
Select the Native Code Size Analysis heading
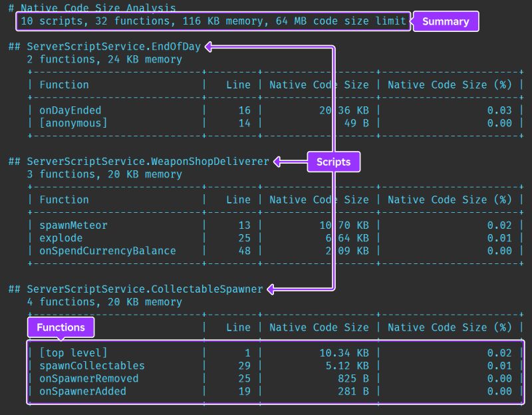click(x=91, y=8)
